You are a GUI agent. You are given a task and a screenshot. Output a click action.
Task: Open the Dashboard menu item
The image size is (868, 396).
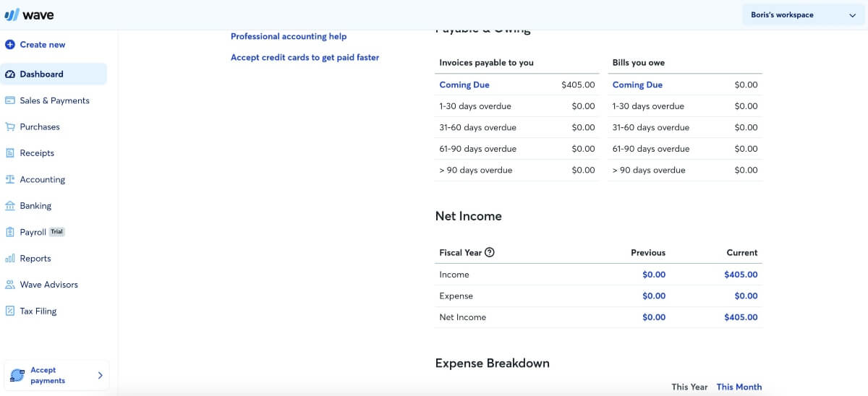coord(54,74)
